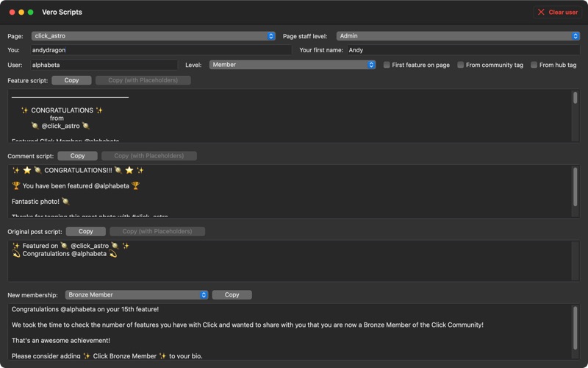
Task: Copy the Original post script
Action: coord(85,231)
